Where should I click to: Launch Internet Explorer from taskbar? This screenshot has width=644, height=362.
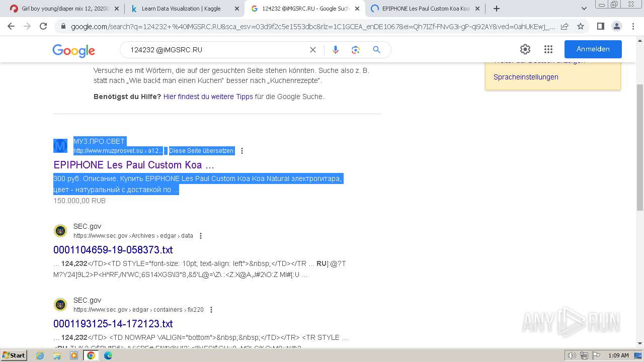(40, 355)
